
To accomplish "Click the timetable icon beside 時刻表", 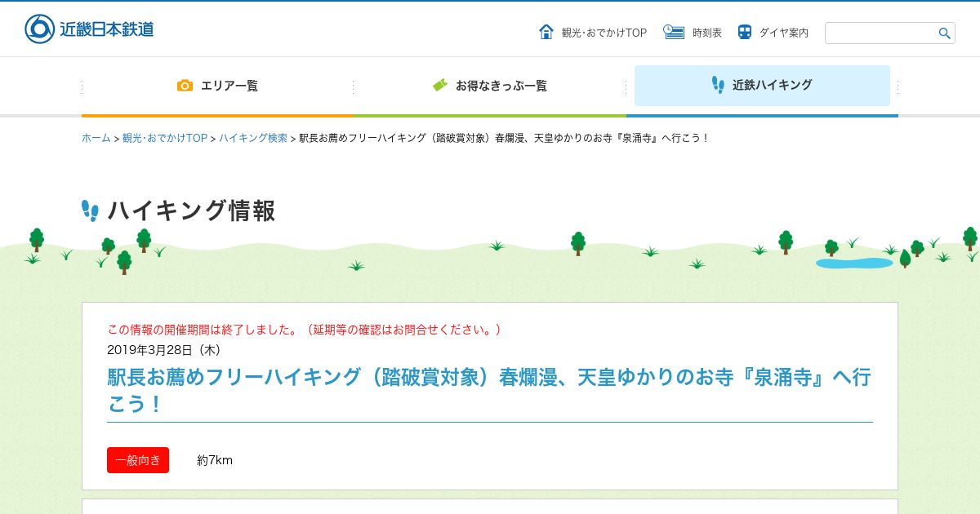I will click(674, 32).
